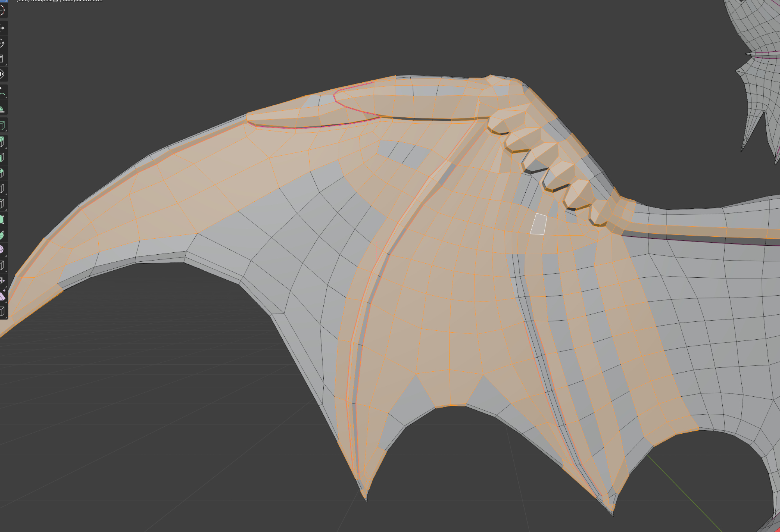The height and width of the screenshot is (532, 780).
Task: Click the white-outlined active face on wing
Action: tap(539, 225)
